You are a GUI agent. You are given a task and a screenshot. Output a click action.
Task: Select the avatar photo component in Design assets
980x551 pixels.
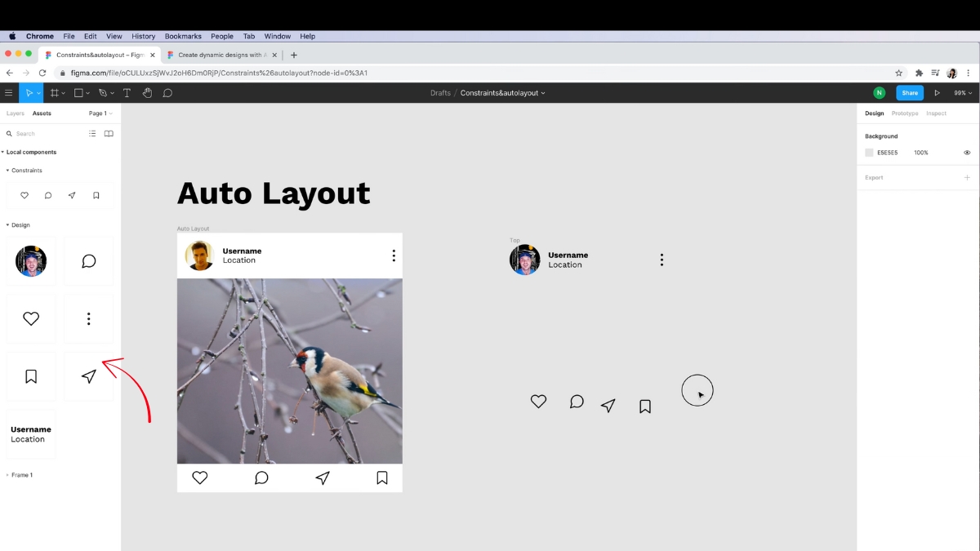(x=31, y=261)
